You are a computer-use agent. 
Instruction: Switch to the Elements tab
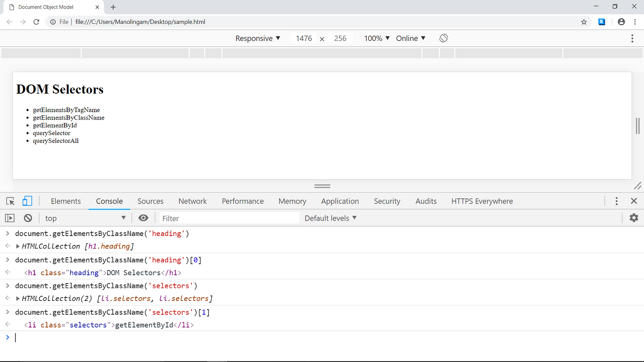coord(66,201)
